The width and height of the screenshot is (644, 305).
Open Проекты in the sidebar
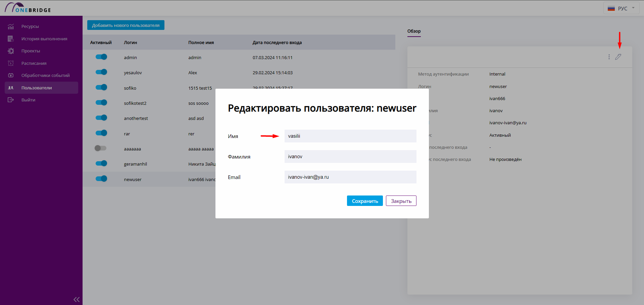click(x=31, y=51)
